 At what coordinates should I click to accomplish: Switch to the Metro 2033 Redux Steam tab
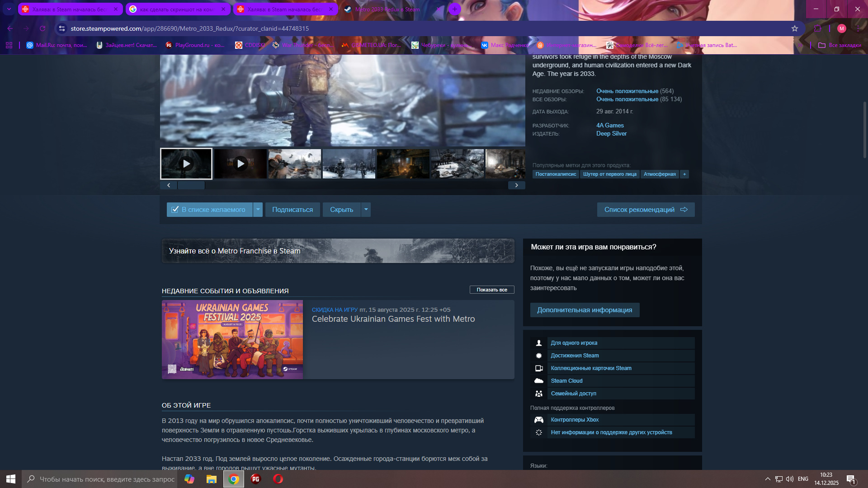pyautogui.click(x=387, y=9)
